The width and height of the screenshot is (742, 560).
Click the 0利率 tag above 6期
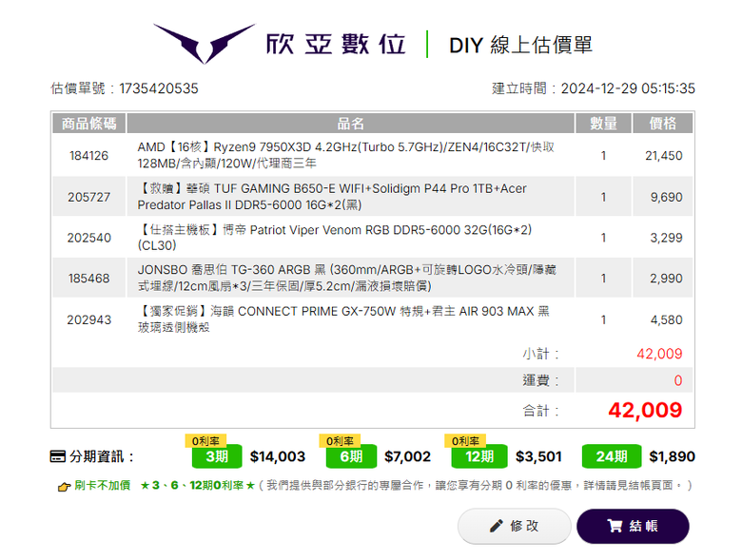(x=340, y=441)
